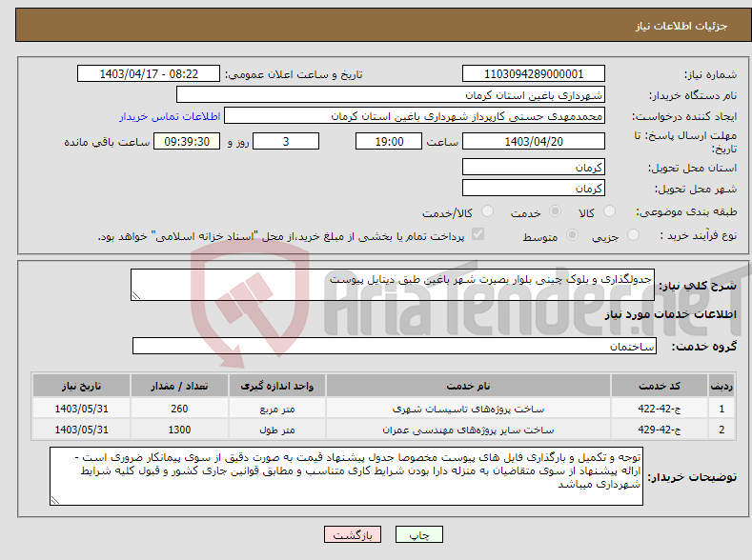Click the need number field 1103094289000001

(x=534, y=73)
